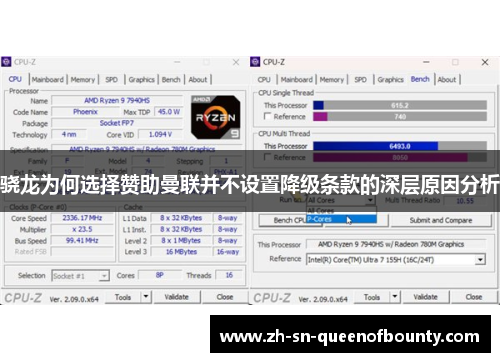This screenshot has height=362, width=500.
Task: Minimize the right CPU-Z window
Action: point(426,62)
